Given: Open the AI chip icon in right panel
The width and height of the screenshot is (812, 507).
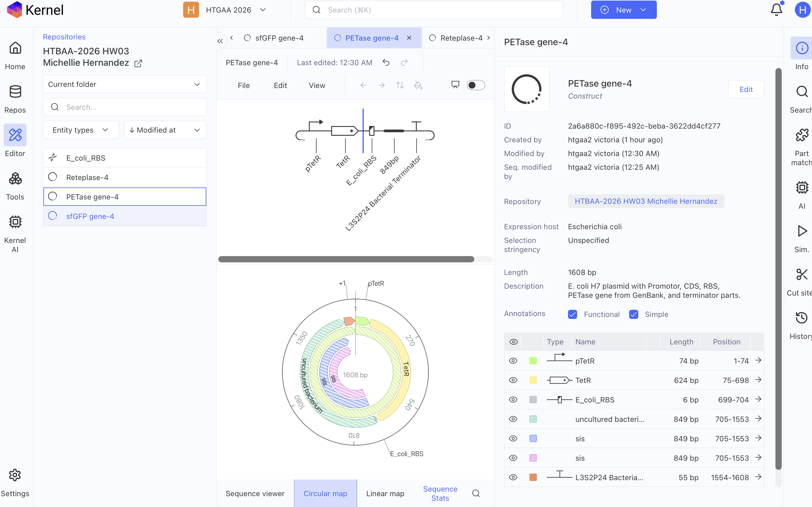Looking at the screenshot, I should tap(802, 187).
